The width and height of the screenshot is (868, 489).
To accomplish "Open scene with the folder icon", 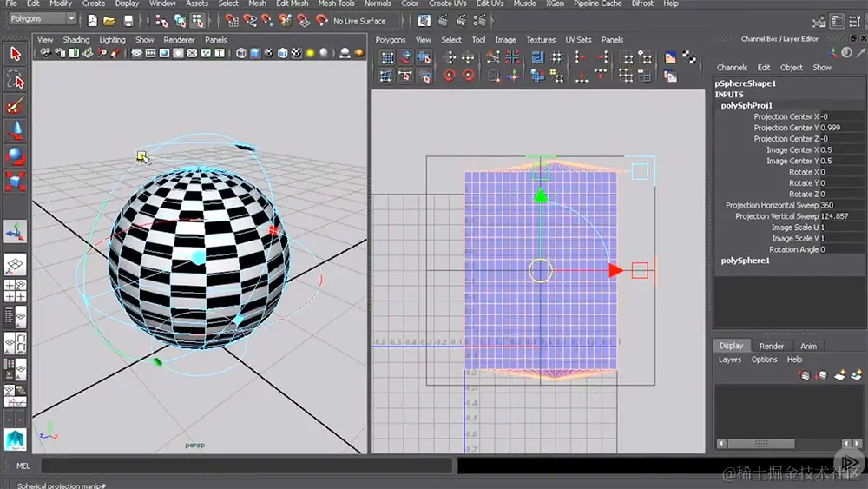I will click(x=109, y=21).
